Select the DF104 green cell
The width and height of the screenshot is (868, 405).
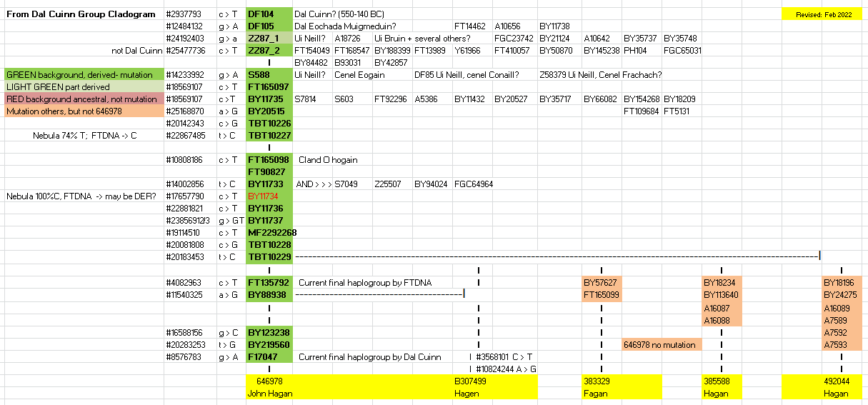269,14
